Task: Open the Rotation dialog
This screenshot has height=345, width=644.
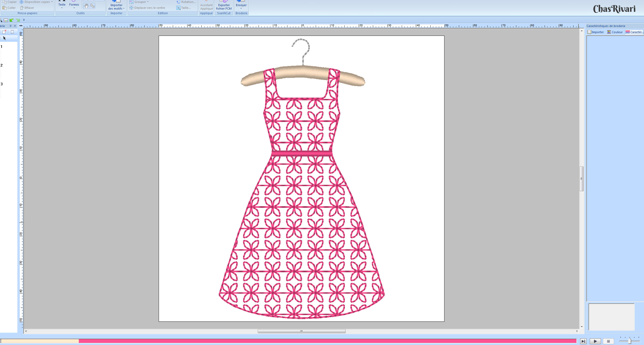Action: pos(186,2)
